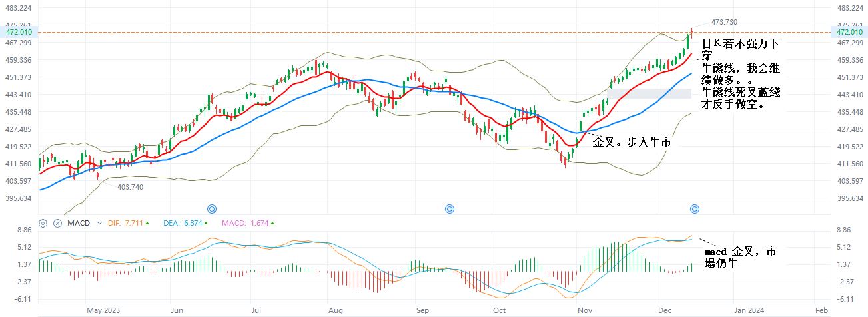Click the DIF: 7.711 value
Viewport: 868px width, 317px height.
point(128,223)
